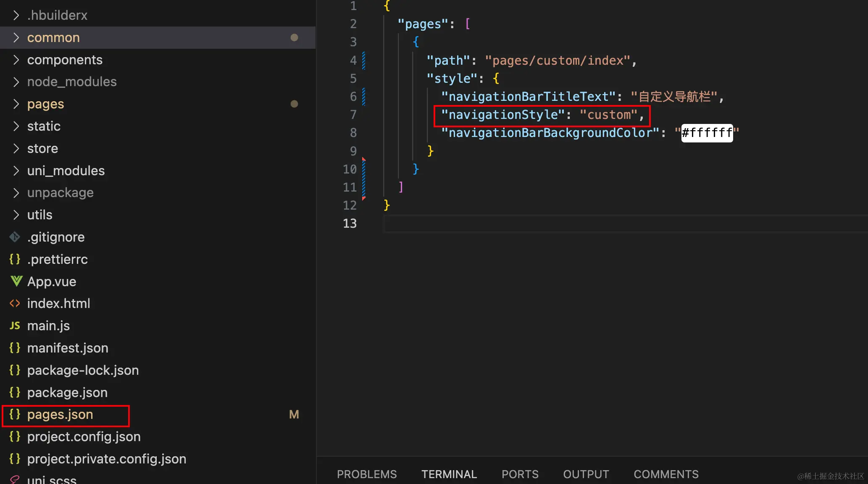Open package.json in the explorer
Screen dimensions: 868x484
67,392
